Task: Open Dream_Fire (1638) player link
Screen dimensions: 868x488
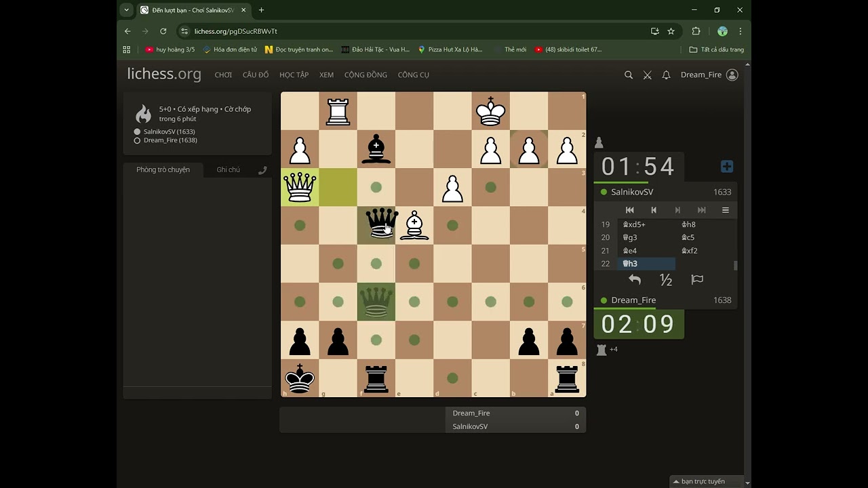Action: pos(170,140)
